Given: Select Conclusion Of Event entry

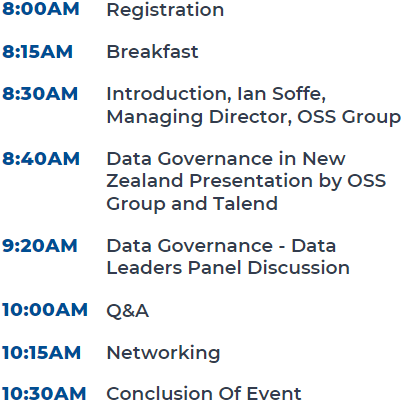Looking at the screenshot, I should 204,394.
